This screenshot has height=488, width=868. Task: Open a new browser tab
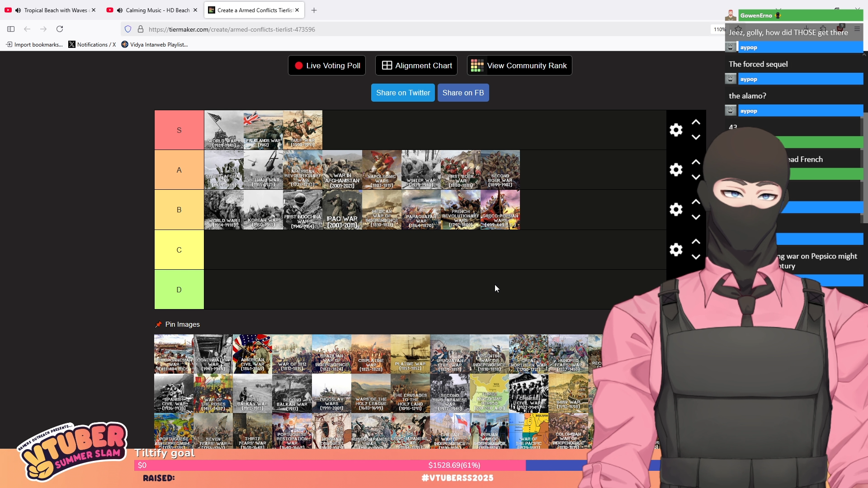tap(314, 10)
